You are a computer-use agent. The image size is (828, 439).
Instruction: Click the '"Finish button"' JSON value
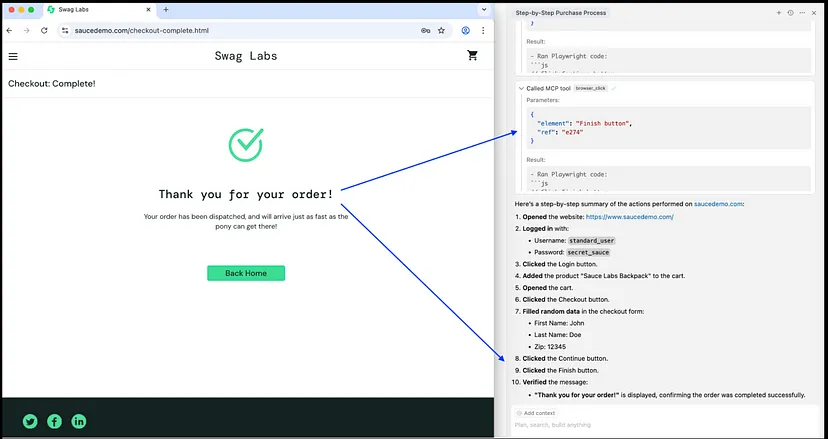[604, 123]
